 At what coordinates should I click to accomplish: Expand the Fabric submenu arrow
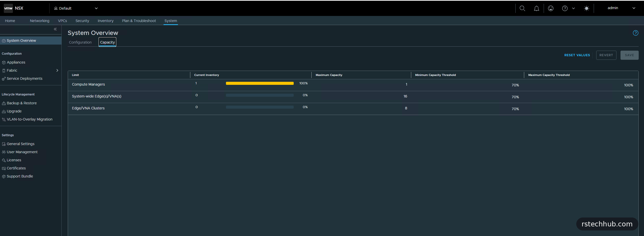[57, 70]
